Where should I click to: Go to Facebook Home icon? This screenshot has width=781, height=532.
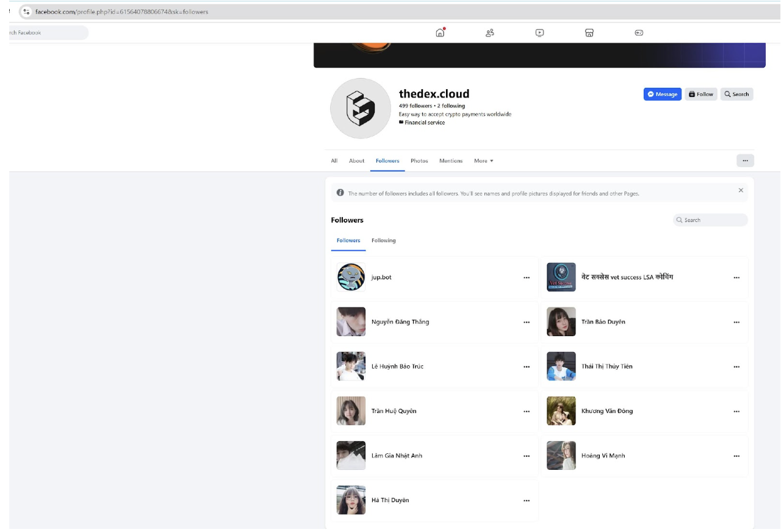(440, 33)
